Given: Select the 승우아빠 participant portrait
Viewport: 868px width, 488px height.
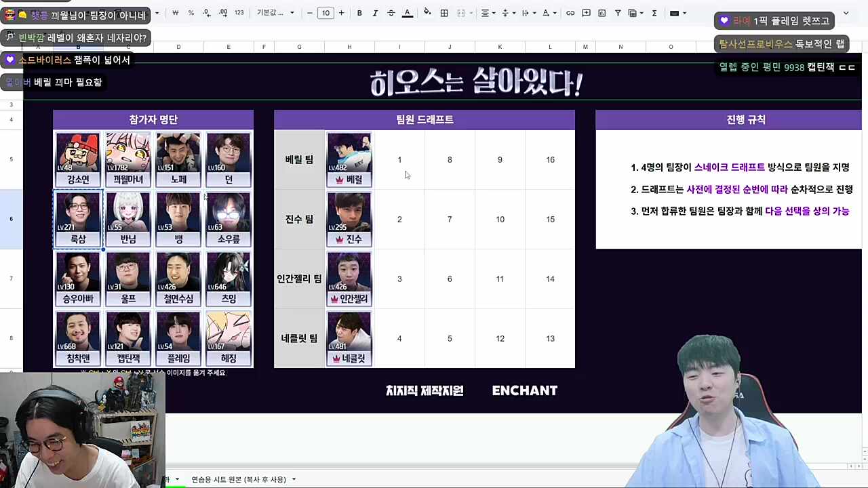Looking at the screenshot, I should pos(78,279).
